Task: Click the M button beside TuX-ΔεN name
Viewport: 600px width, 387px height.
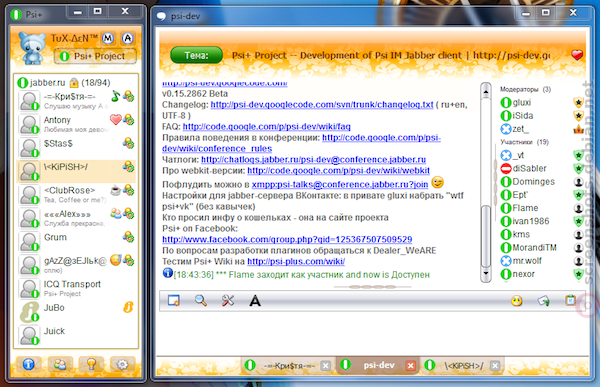Action: [108, 38]
